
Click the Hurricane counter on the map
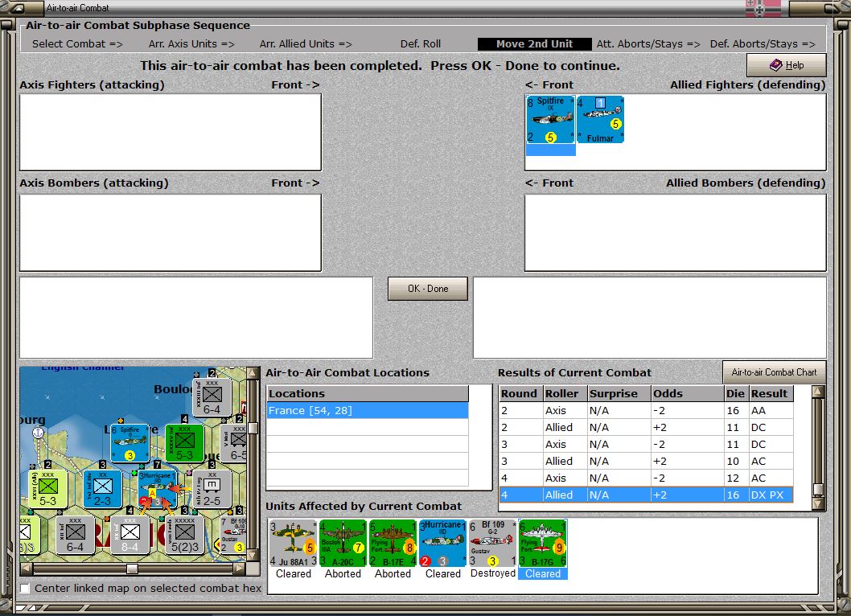click(158, 489)
